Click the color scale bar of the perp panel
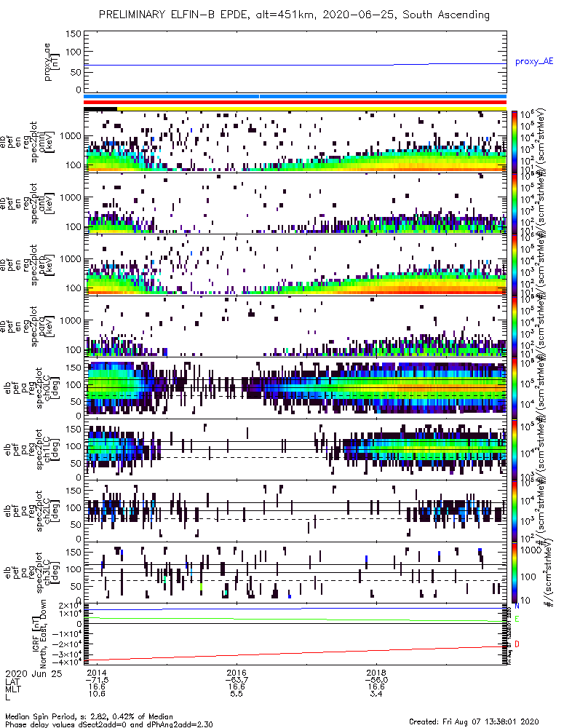Screen dimensions: 564x728 click(514, 264)
